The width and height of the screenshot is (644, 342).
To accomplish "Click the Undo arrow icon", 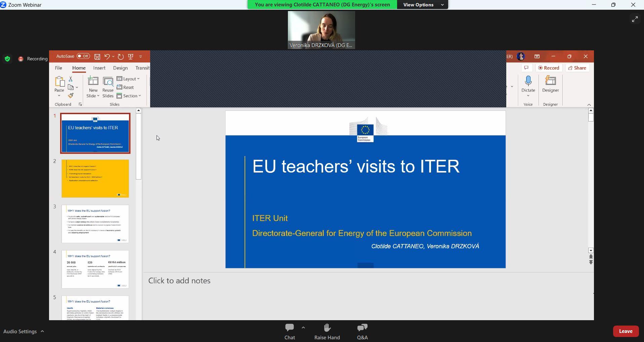I will coord(107,57).
